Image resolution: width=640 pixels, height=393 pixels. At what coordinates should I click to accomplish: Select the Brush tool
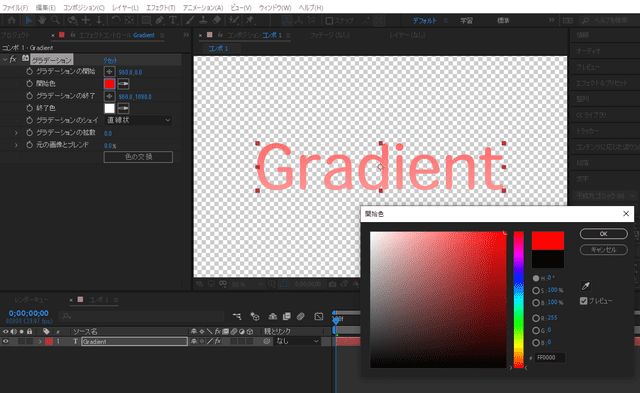tap(190, 20)
